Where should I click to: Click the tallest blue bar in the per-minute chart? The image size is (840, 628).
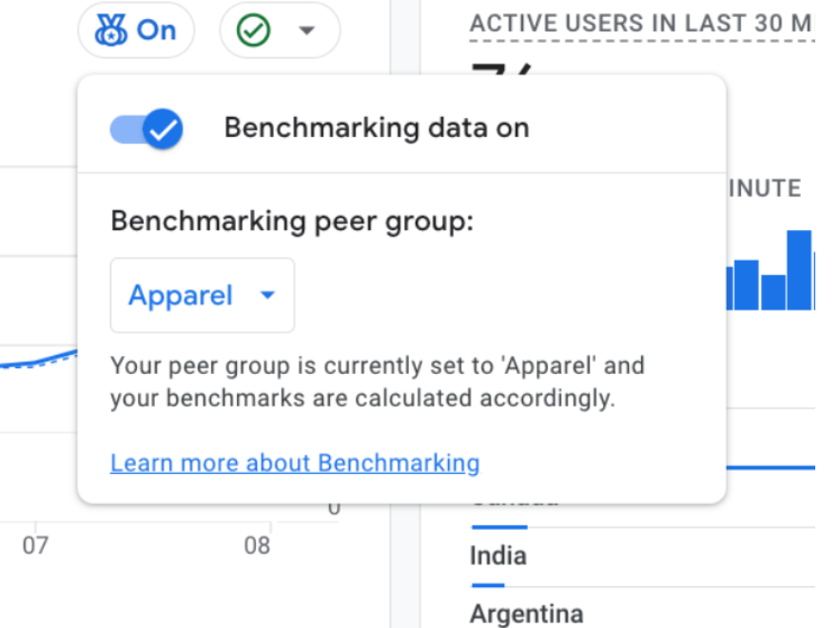point(799,270)
